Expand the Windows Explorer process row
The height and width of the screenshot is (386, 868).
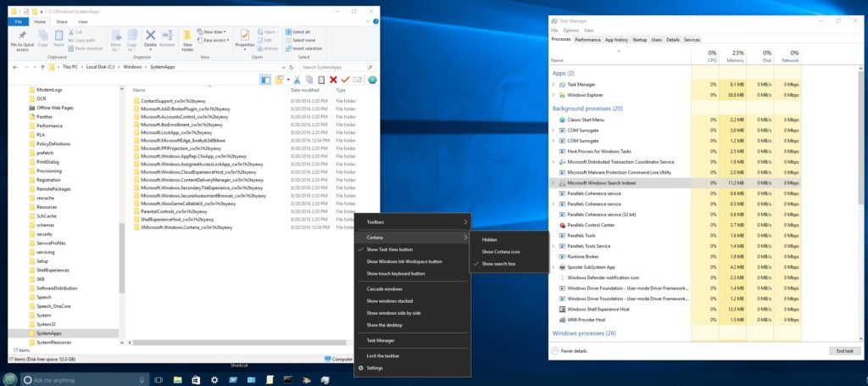pos(554,95)
